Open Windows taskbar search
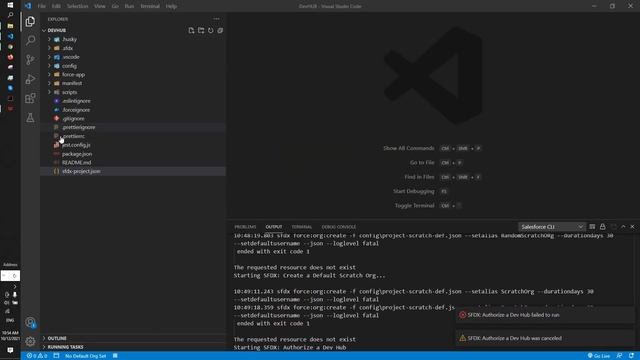 click(10, 15)
